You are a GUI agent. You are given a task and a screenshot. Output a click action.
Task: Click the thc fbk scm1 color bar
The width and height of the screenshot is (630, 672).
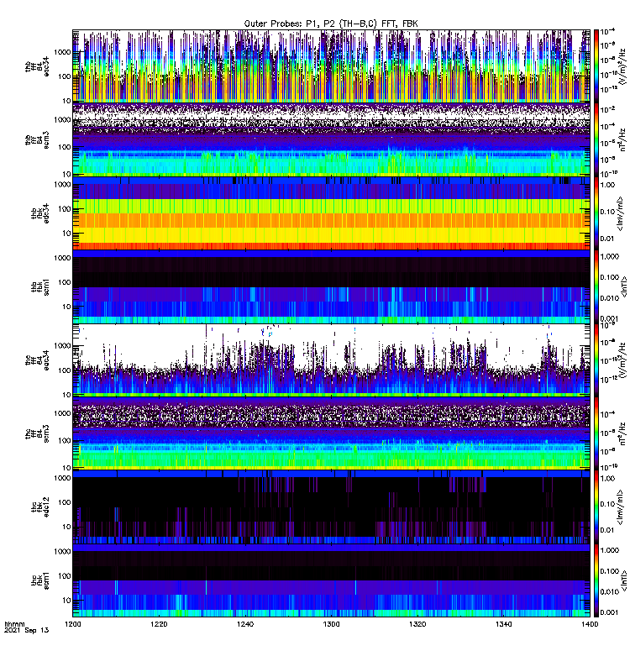pos(596,580)
